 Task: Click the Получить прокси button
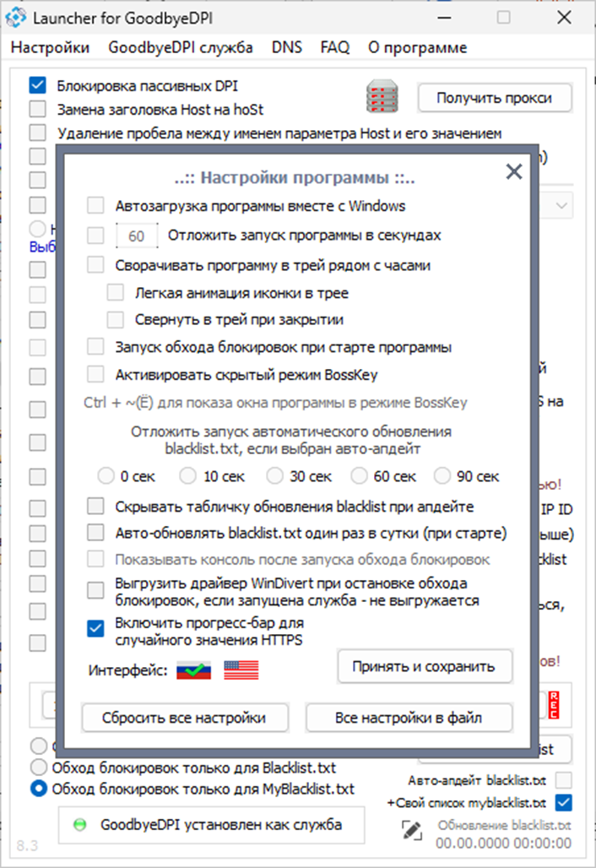tap(494, 98)
